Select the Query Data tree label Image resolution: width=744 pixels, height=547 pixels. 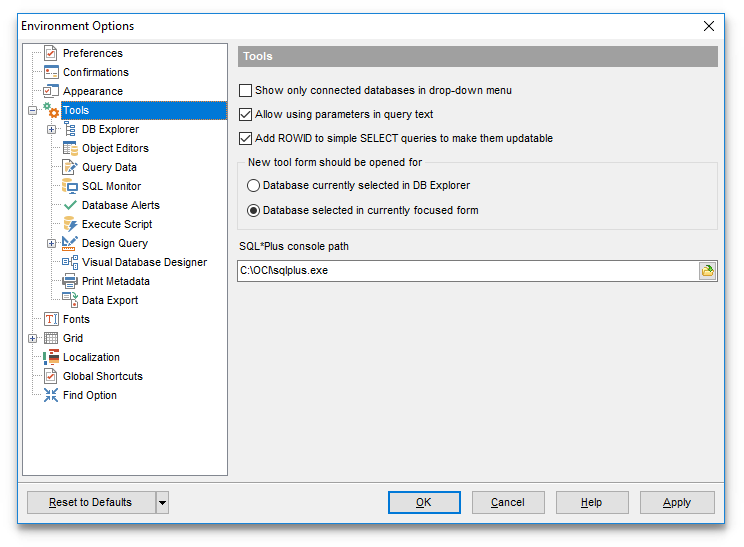click(x=109, y=167)
